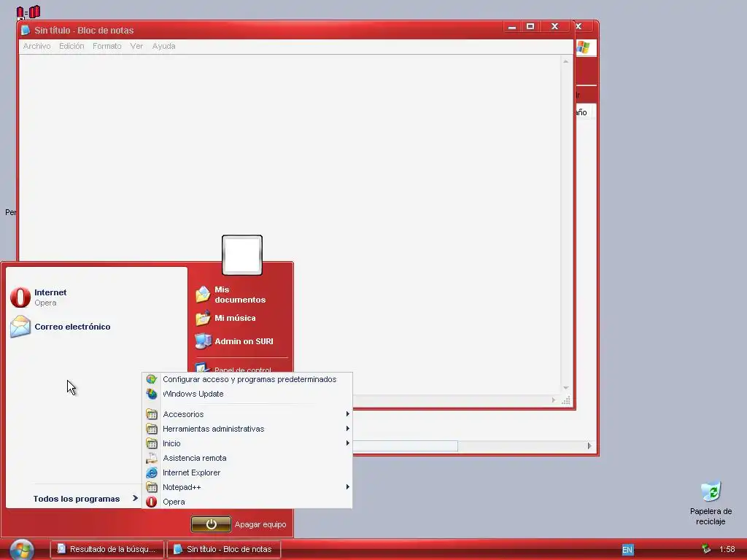The height and width of the screenshot is (560, 747).
Task: Click the red Opera icon in programs list
Action: point(152,502)
